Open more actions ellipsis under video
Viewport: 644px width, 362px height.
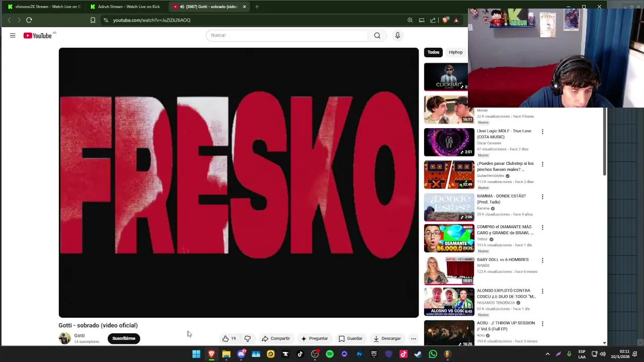point(413,338)
